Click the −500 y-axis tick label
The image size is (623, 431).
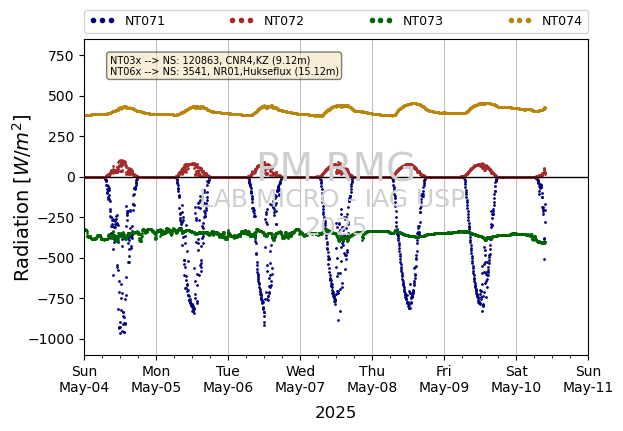[x=56, y=259]
